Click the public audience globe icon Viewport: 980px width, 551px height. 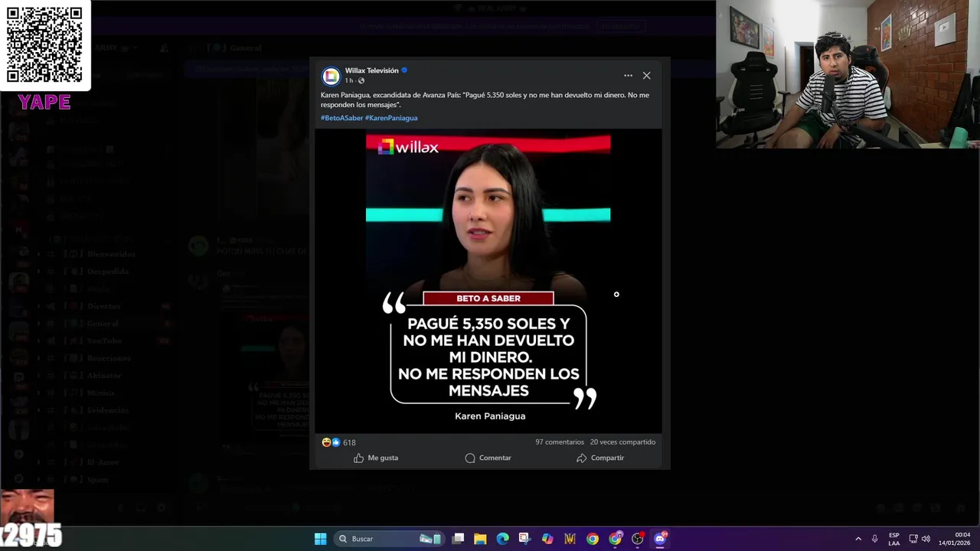[361, 80]
